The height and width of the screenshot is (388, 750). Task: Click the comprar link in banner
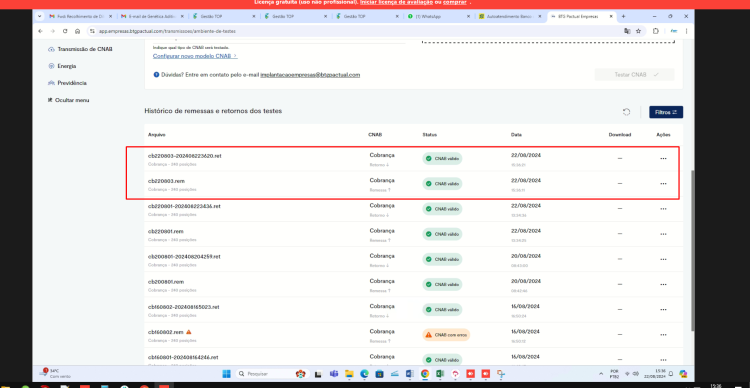454,2
